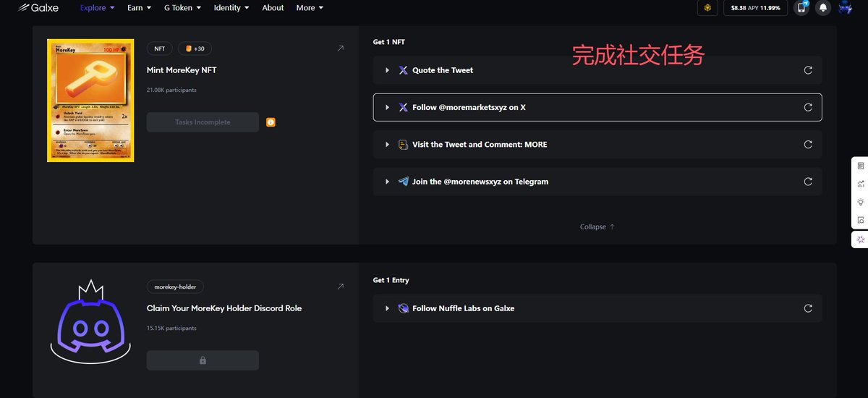Open the user profile avatar
The height and width of the screenshot is (398, 868).
click(x=845, y=8)
